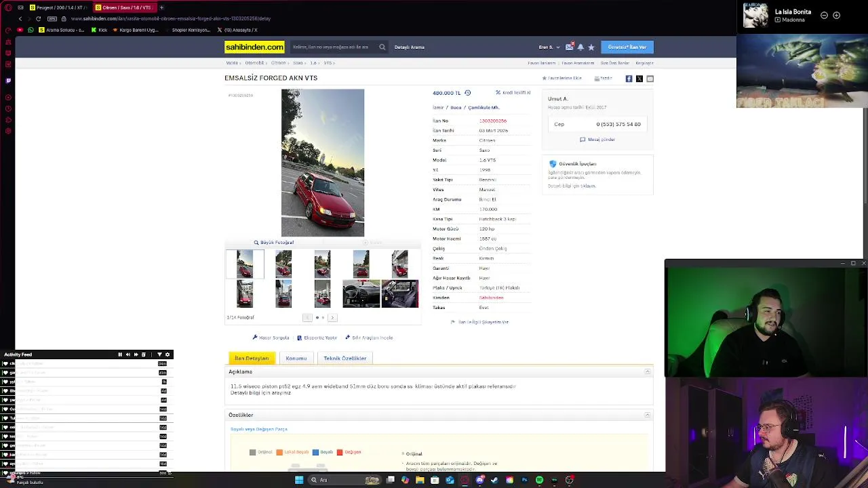This screenshot has width=868, height=488.
Task: Open new browser tab plus button
Action: click(x=161, y=7)
